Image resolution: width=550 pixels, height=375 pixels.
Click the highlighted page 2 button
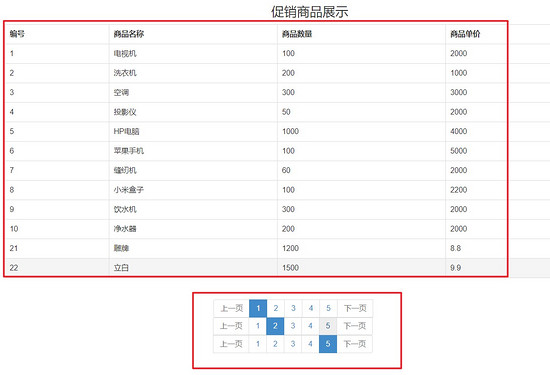pyautogui.click(x=275, y=326)
